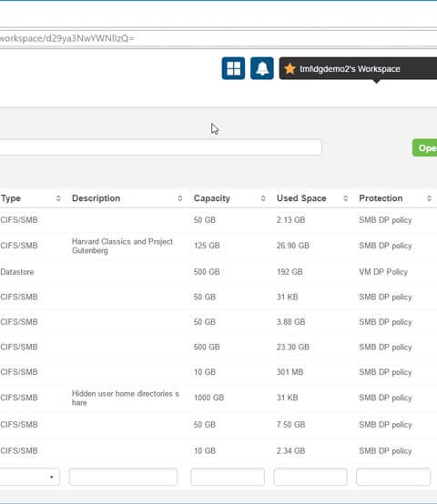Image resolution: width=437 pixels, height=504 pixels.
Task: Open tmfdgdemo2's Workspace menu
Action: (358, 68)
